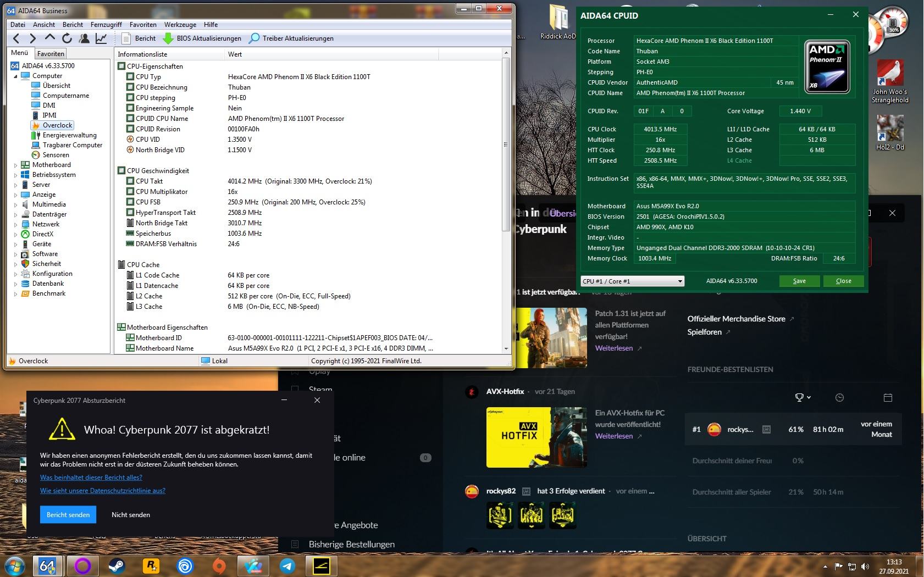Viewport: 924px width, 577px height.
Task: Open the graph chart icon in AIDA64 toolbar
Action: [x=101, y=38]
